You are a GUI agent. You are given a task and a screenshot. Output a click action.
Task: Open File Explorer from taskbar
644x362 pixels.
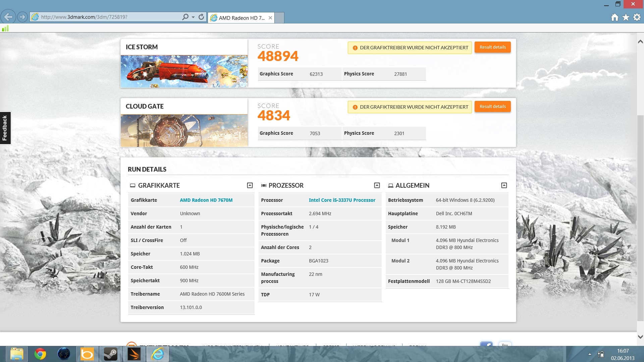click(x=17, y=354)
